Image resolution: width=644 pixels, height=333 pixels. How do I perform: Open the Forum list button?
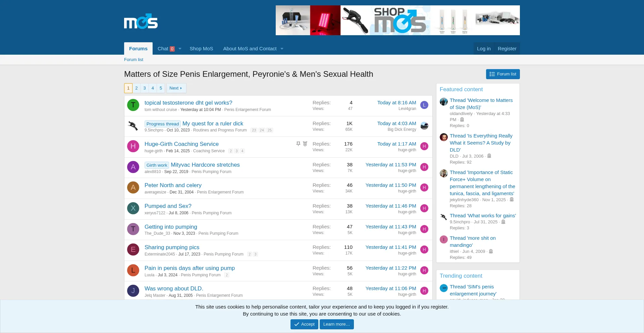[502, 74]
